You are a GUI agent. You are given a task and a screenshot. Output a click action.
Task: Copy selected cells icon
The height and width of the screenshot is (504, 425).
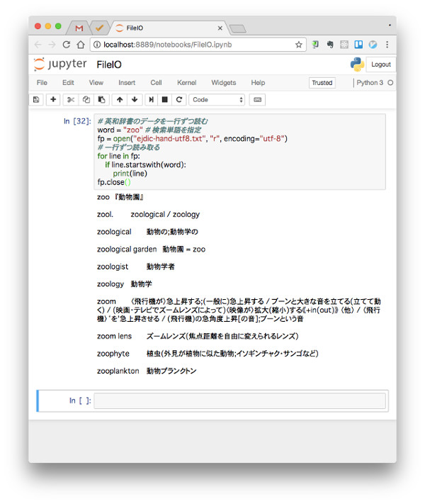point(86,100)
